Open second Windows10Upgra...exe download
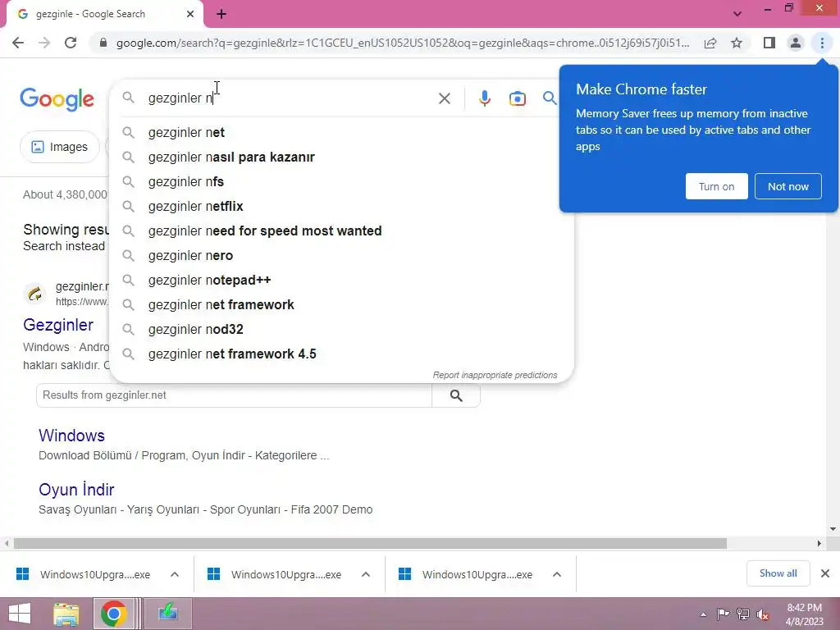This screenshot has width=840, height=630. tap(275, 574)
